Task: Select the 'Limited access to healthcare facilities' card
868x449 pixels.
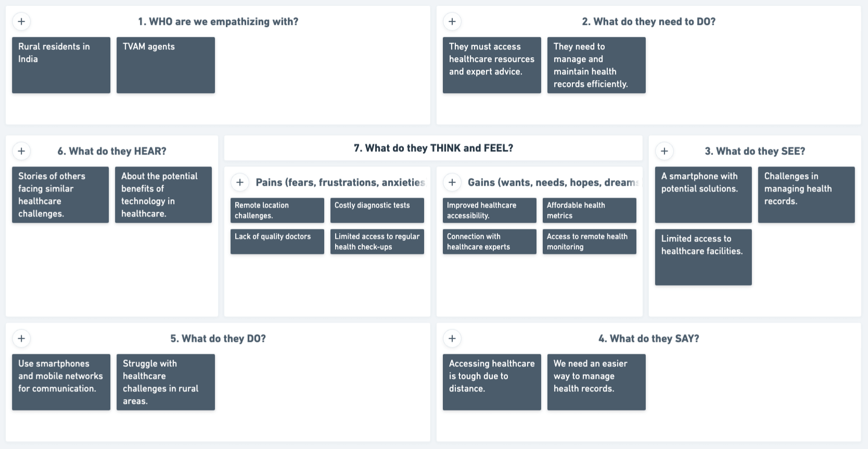Action: pyautogui.click(x=703, y=257)
